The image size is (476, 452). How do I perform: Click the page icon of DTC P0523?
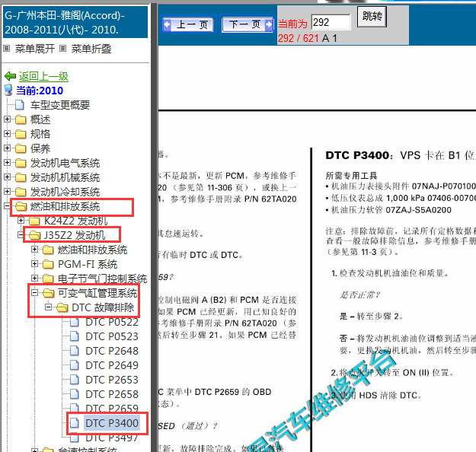pos(75,336)
